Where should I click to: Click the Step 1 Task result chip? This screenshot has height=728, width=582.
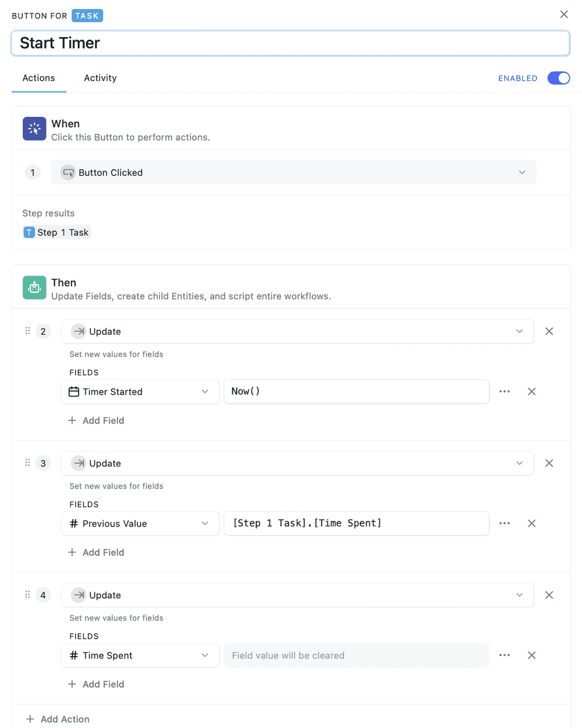57,233
